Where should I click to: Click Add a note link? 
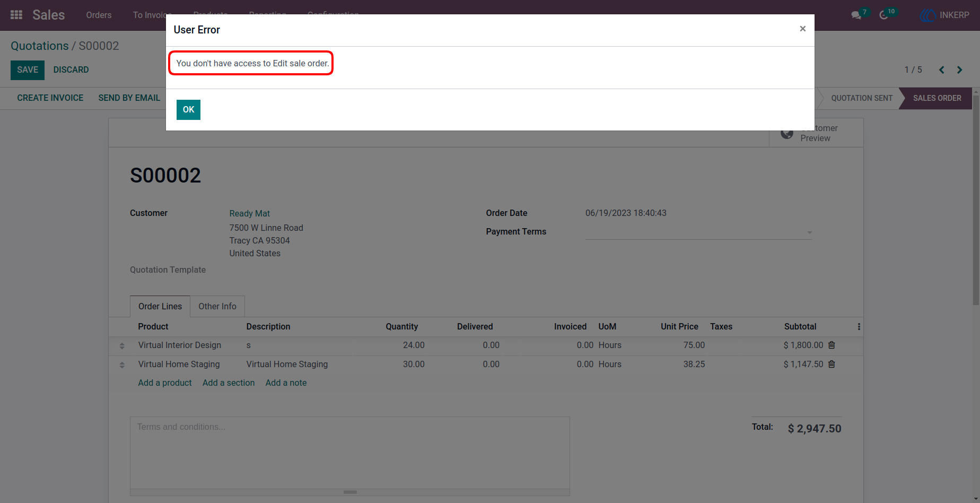tap(286, 383)
